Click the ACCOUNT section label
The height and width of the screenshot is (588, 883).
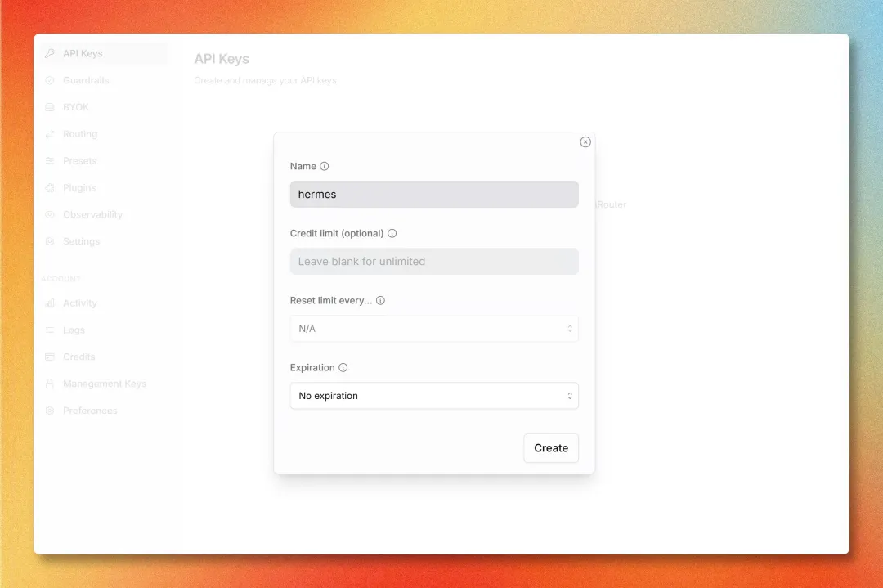(61, 279)
